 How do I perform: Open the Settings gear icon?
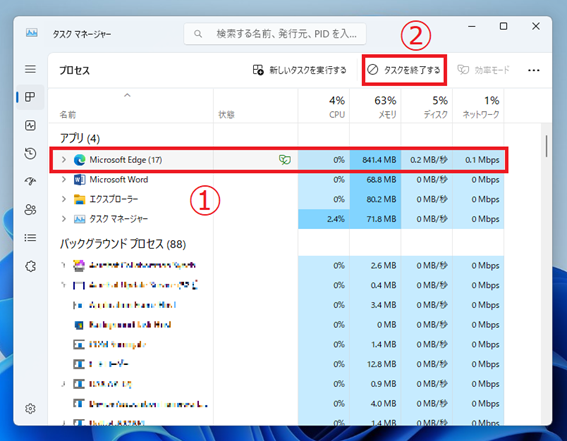tap(30, 408)
